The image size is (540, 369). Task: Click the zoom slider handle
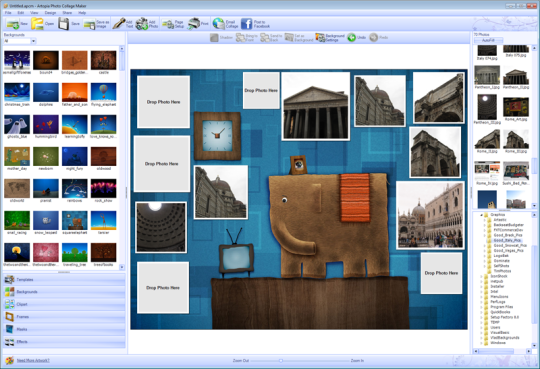(281, 361)
